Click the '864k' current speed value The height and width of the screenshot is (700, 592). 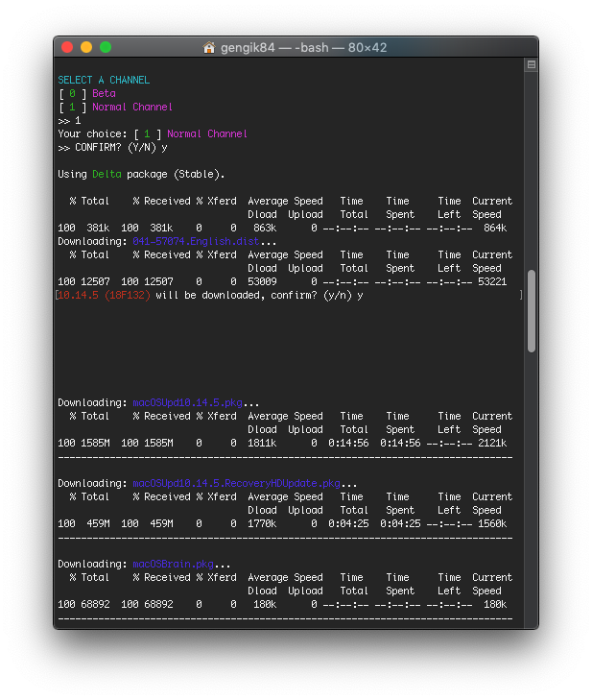tap(495, 229)
